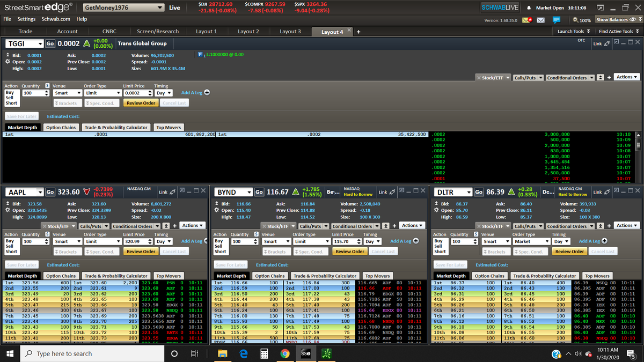644x362 pixels.
Task: Open quote settings gear in DLTR panel
Action: [437, 210]
